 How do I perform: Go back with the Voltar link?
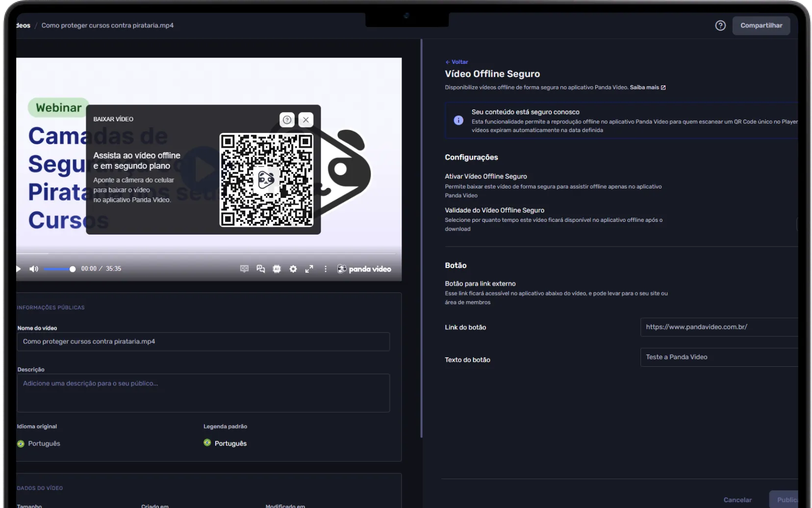(457, 62)
